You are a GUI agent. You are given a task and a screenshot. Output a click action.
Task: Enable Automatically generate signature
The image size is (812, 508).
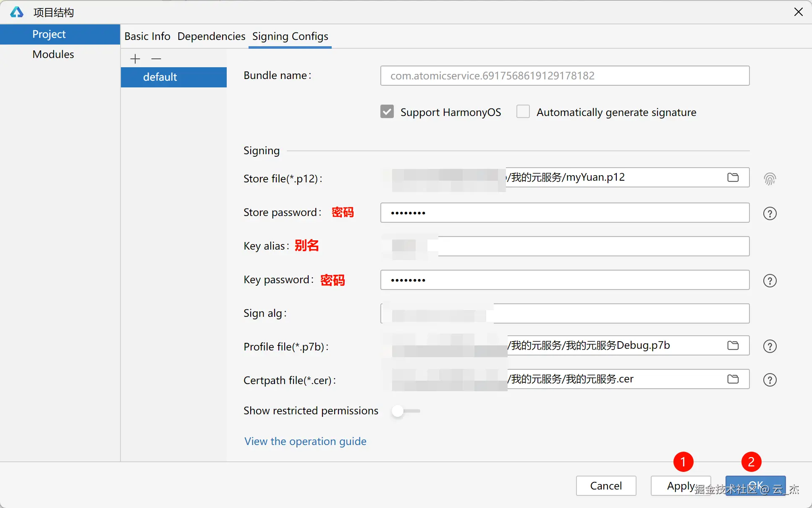(523, 112)
